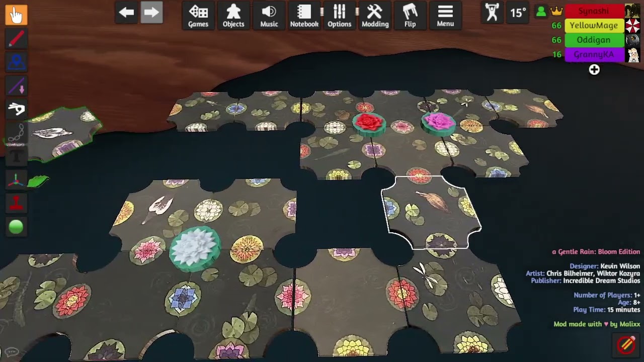Select player Oddigan in green
The width and height of the screenshot is (644, 362).
point(594,40)
